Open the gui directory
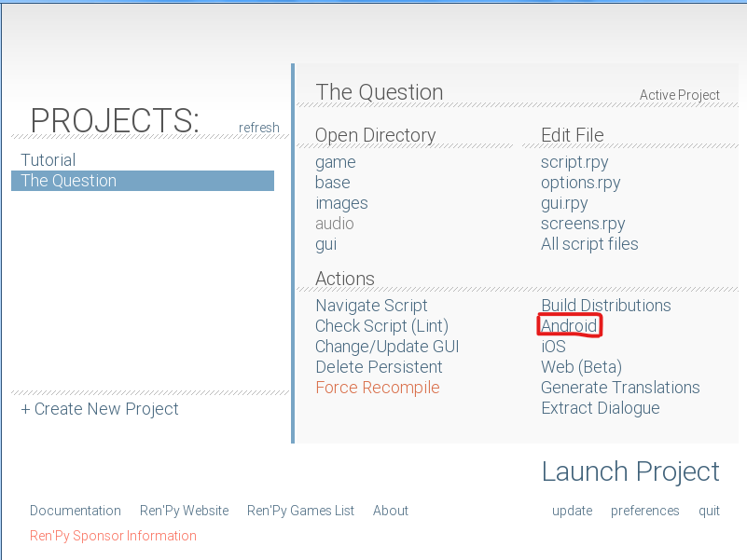This screenshot has height=560, width=747. point(325,244)
